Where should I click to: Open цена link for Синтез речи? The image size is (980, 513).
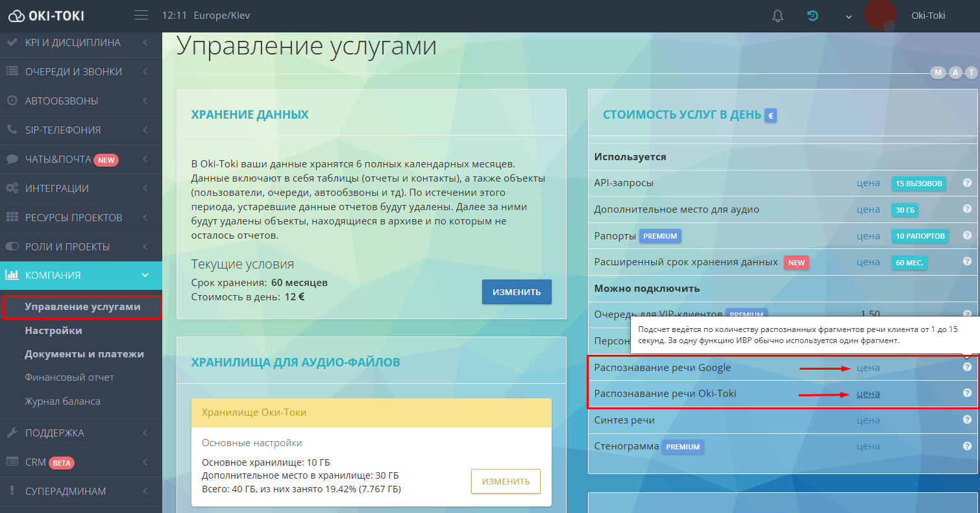868,420
